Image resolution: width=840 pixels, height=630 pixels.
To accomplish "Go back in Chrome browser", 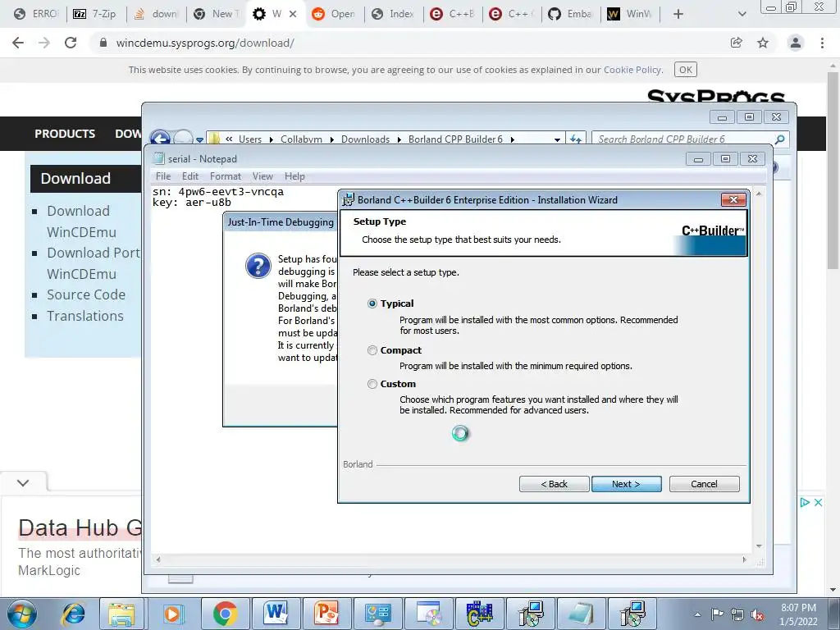I will (x=18, y=43).
